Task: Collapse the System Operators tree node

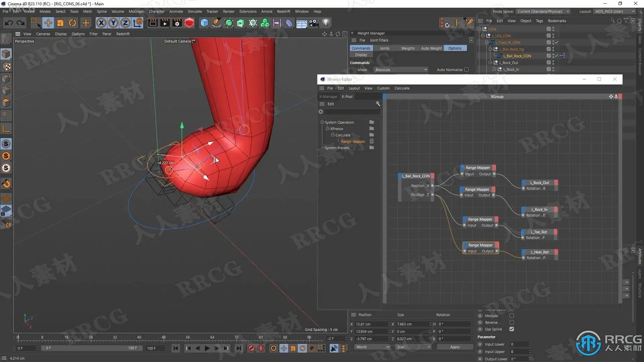Action: tap(322, 122)
